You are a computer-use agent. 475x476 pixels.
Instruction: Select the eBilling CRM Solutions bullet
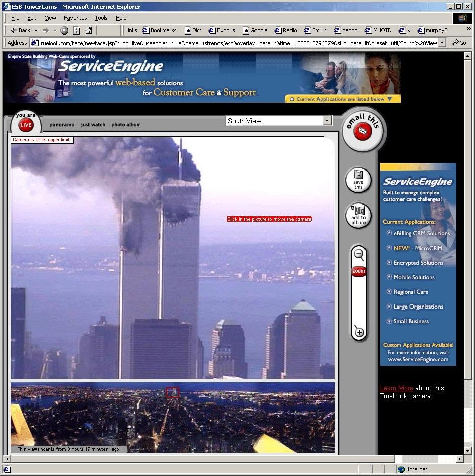tap(389, 233)
